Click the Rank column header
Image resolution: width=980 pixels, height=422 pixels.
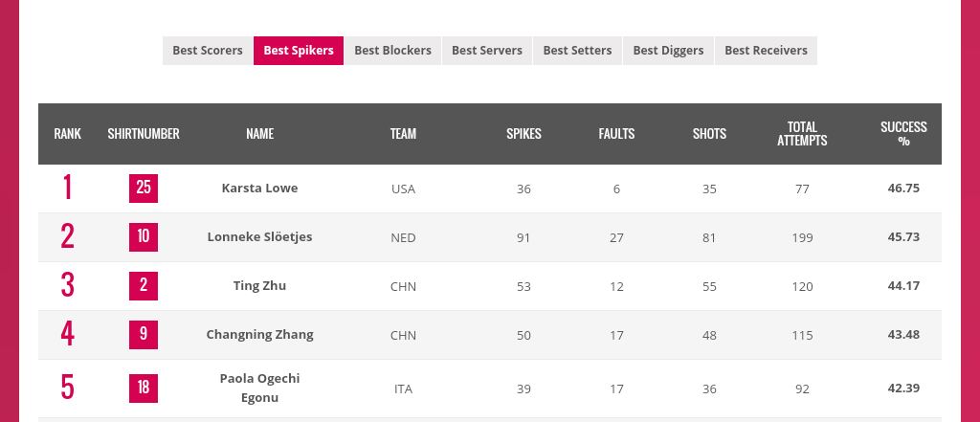coord(67,134)
